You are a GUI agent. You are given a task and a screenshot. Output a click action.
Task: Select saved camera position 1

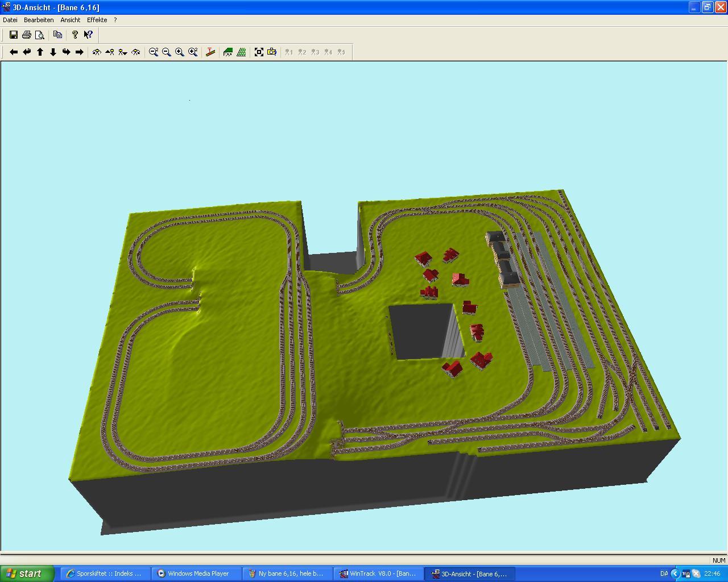coord(289,52)
